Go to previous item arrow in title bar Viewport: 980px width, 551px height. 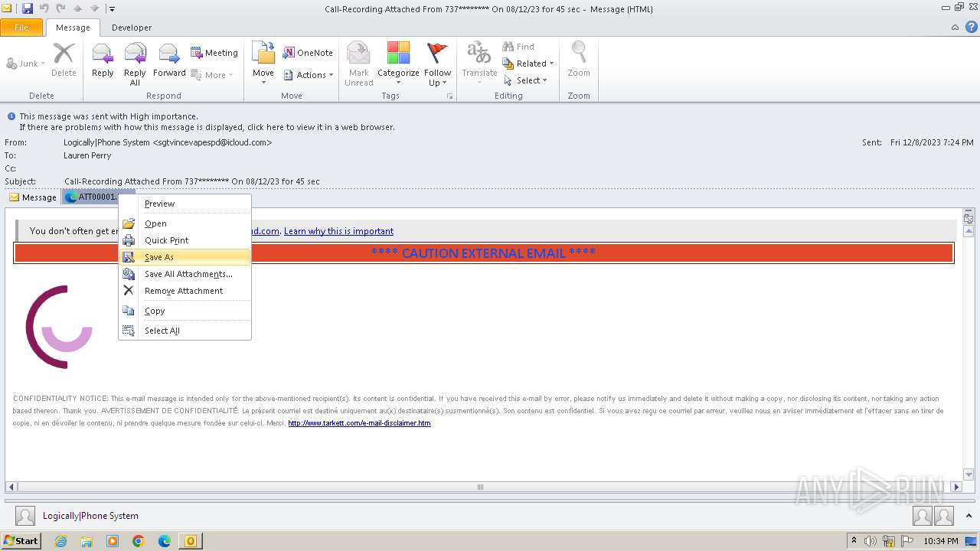(x=78, y=8)
